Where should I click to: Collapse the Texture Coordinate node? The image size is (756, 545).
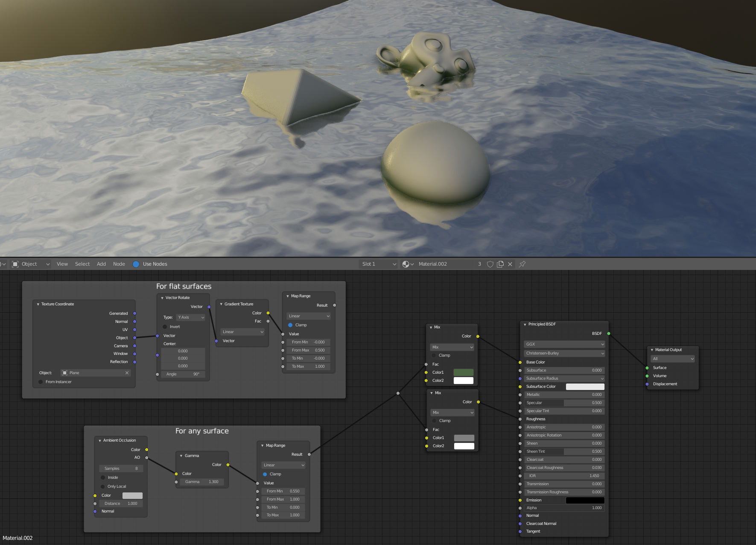coord(38,304)
